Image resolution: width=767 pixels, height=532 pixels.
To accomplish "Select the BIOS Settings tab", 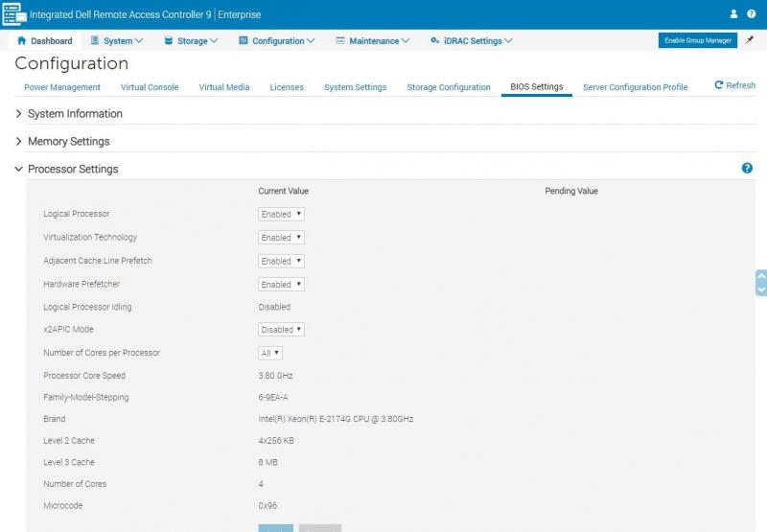I will click(x=537, y=86).
